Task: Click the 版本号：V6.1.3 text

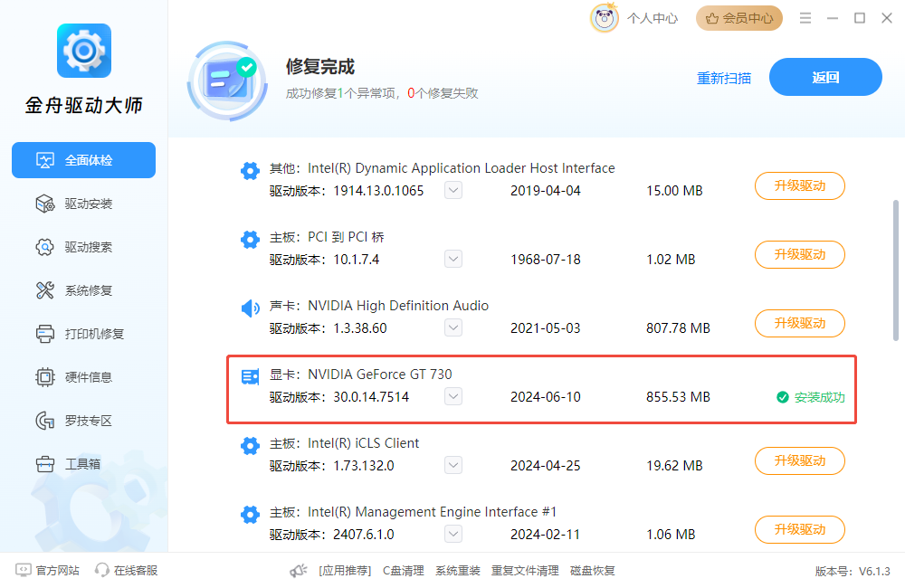Action: tap(853, 572)
